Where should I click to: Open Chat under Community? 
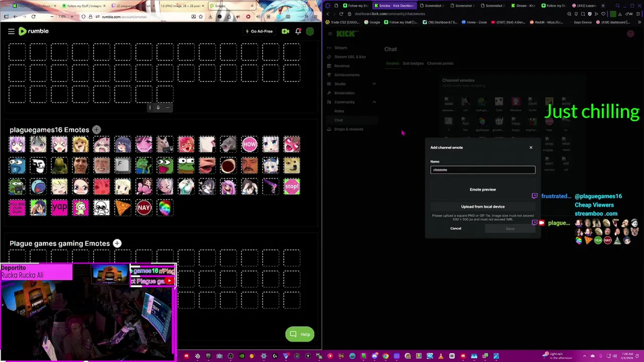[x=352, y=120]
